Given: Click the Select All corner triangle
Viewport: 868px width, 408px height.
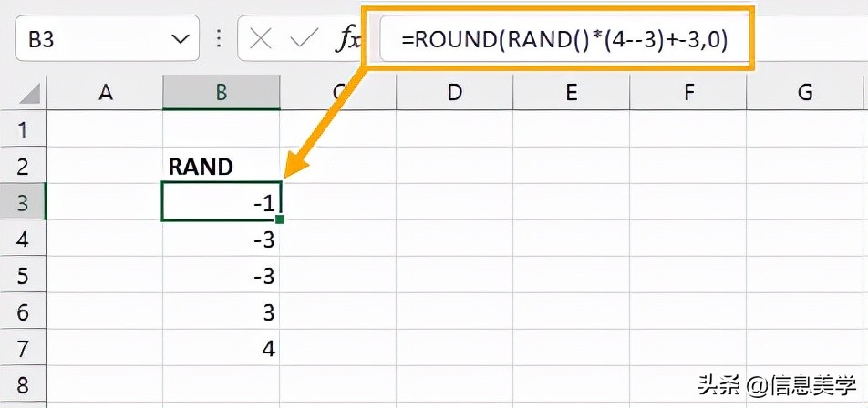Looking at the screenshot, I should pos(30,93).
